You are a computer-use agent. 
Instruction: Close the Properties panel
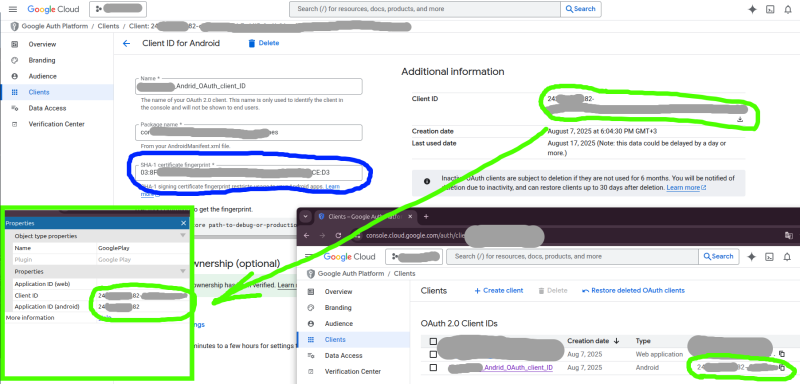click(x=184, y=223)
